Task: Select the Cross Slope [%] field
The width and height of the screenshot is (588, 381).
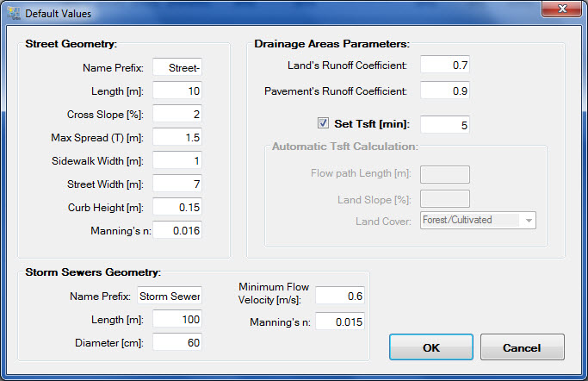Action: [177, 114]
